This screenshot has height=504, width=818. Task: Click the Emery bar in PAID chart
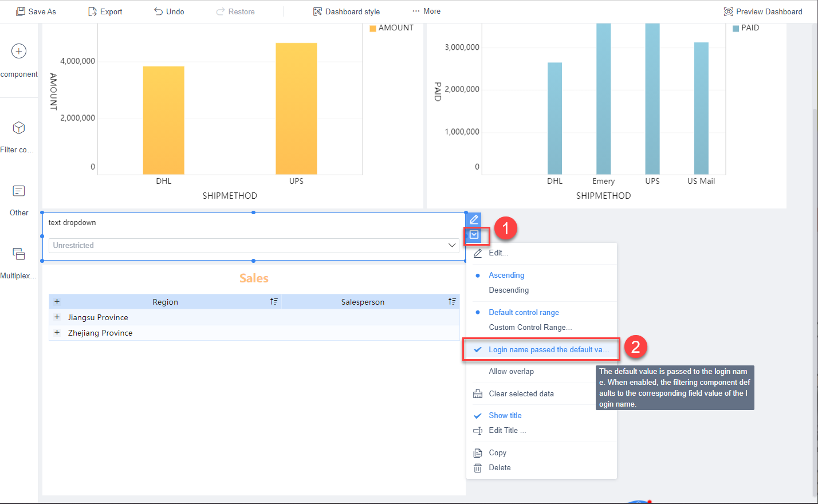(x=604, y=99)
